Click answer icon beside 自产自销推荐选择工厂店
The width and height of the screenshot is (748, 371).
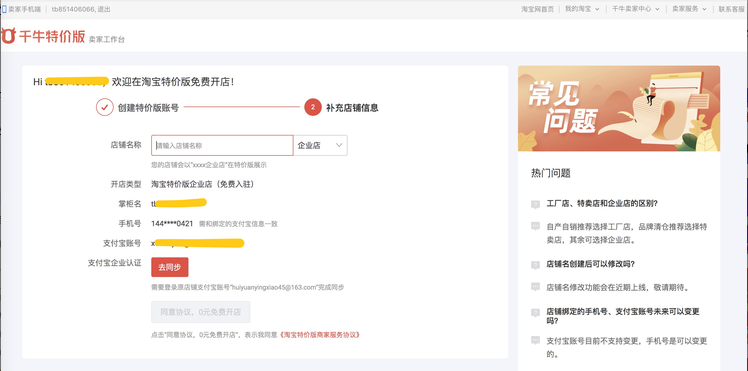(535, 227)
